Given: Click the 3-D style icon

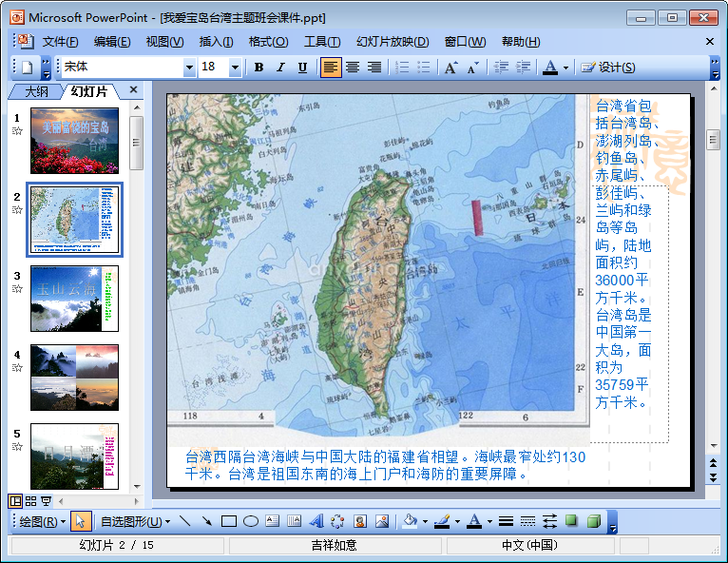Looking at the screenshot, I should pos(593,521).
